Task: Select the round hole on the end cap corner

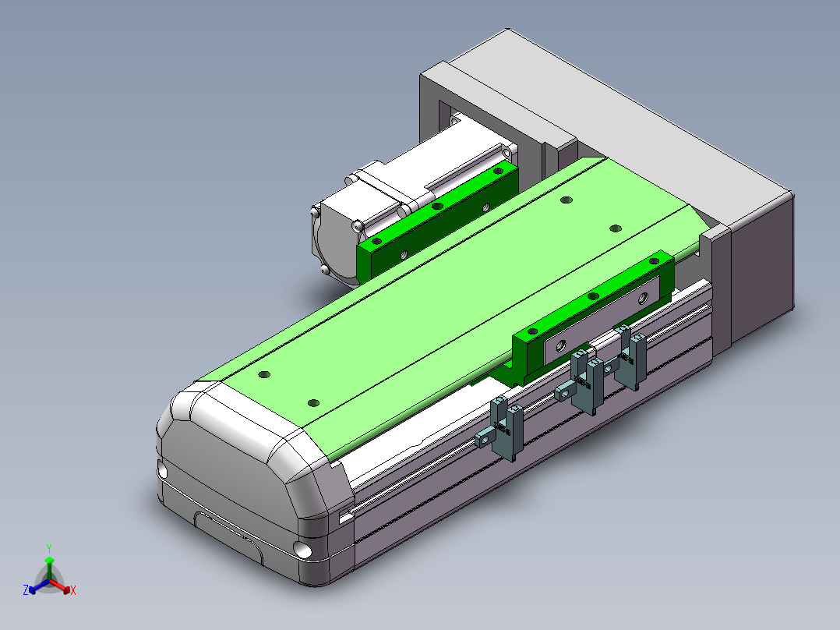Action: (302, 550)
